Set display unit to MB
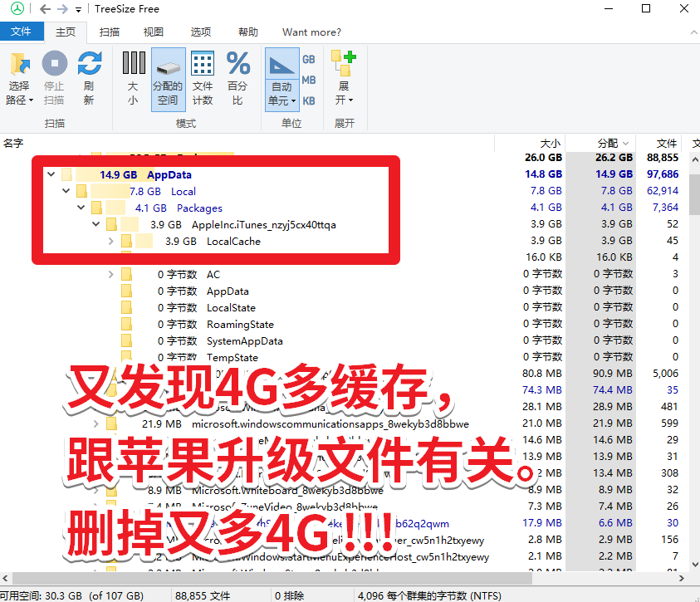 tap(309, 80)
